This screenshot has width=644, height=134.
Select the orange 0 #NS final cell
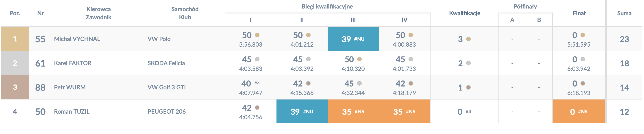coord(579,112)
